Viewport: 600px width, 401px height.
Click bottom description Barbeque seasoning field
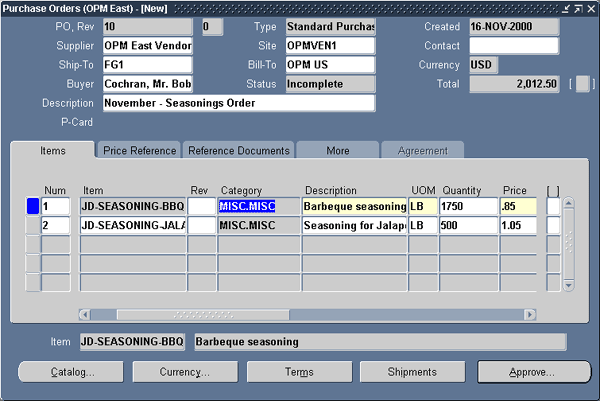380,342
